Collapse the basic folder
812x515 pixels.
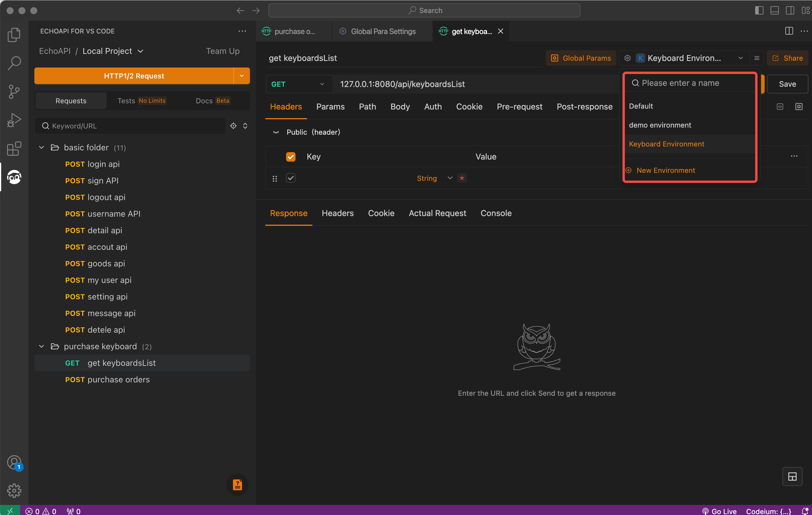tap(41, 148)
